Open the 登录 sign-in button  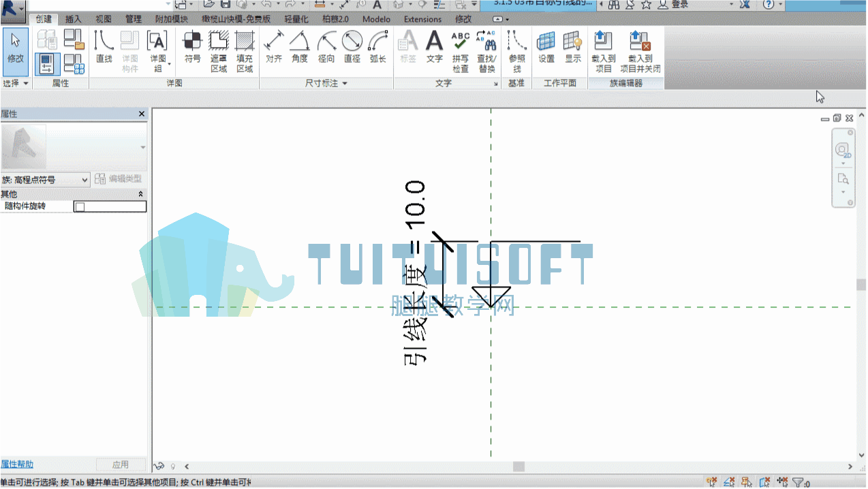tap(675, 5)
